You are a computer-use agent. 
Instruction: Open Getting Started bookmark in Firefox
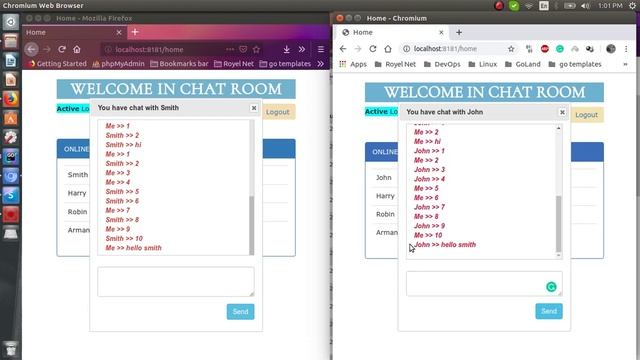(58, 64)
